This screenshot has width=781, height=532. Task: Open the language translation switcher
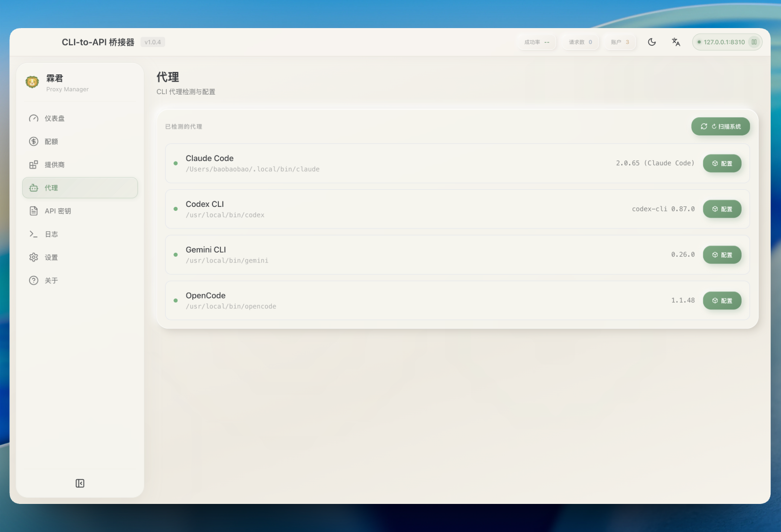click(676, 42)
